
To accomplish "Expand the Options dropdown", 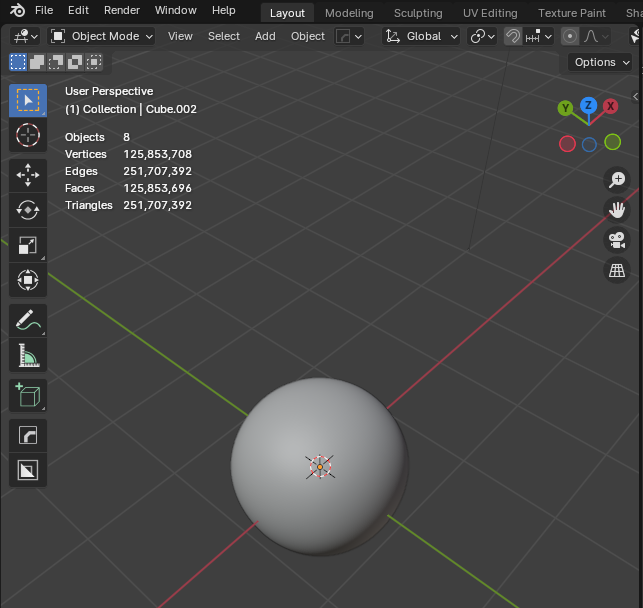I will coord(601,62).
